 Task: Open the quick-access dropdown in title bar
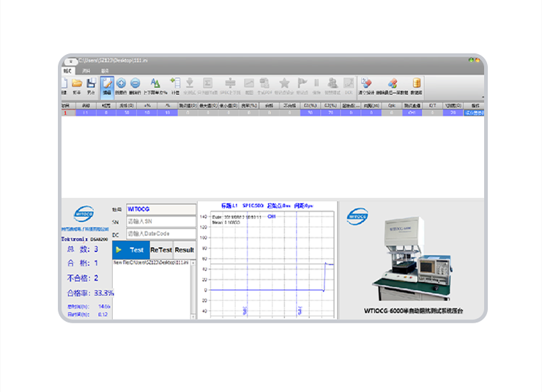tap(71, 62)
